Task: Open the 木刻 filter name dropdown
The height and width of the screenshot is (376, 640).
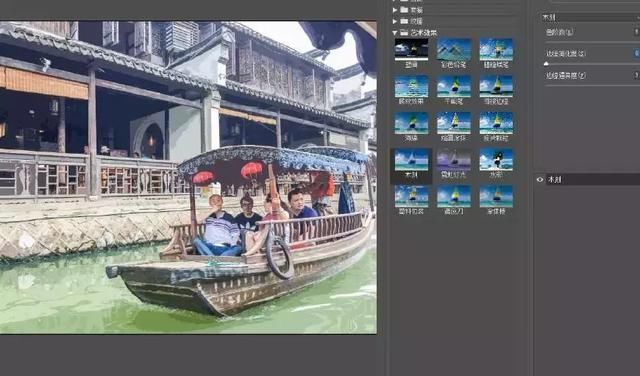Action: (x=590, y=18)
